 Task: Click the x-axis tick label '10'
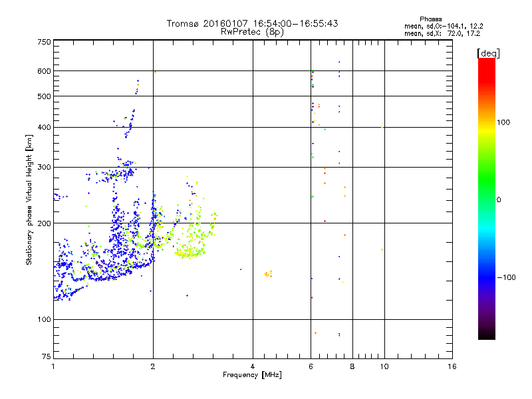click(x=384, y=366)
